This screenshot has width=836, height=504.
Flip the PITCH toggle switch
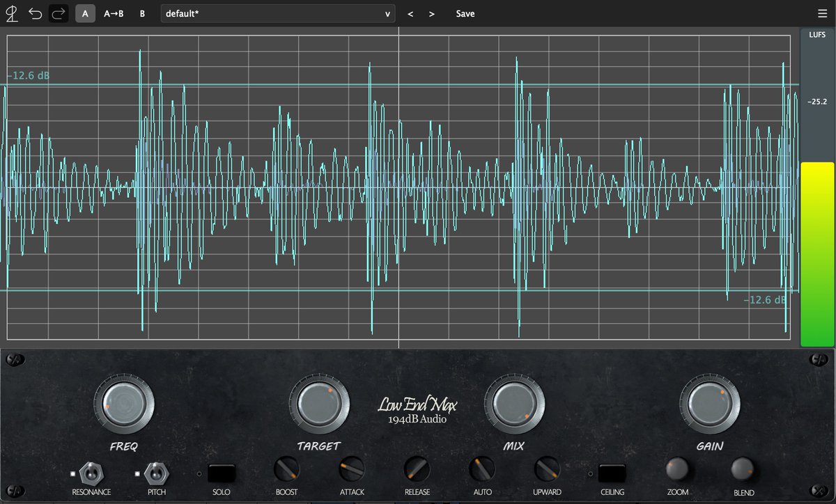(x=157, y=473)
